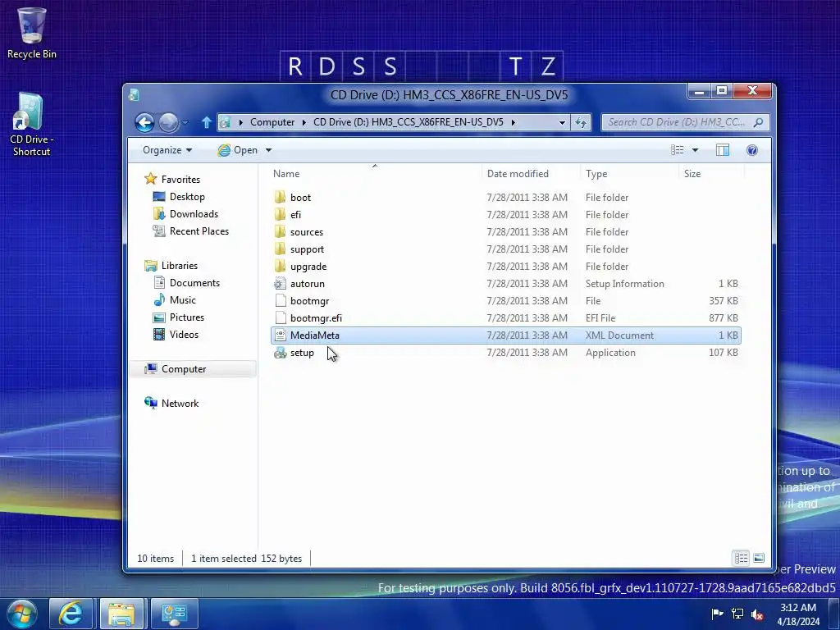Open Favorites in the navigation pane

[180, 180]
